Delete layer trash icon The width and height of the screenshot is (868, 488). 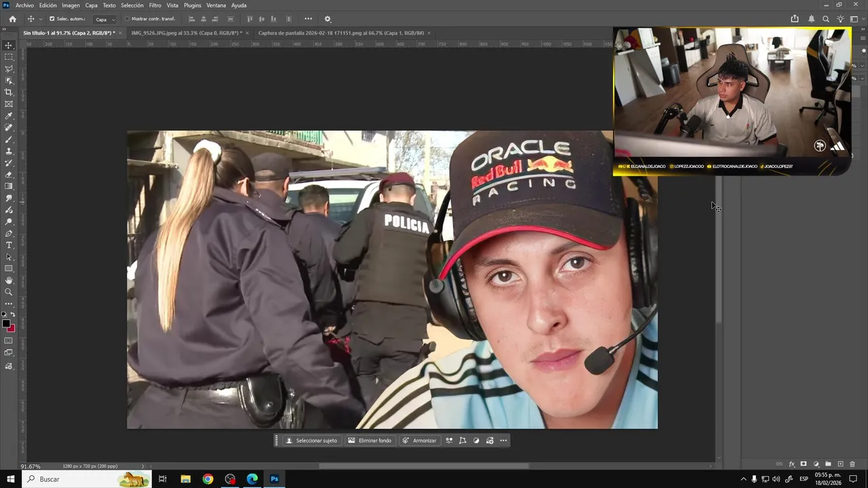coord(852,464)
